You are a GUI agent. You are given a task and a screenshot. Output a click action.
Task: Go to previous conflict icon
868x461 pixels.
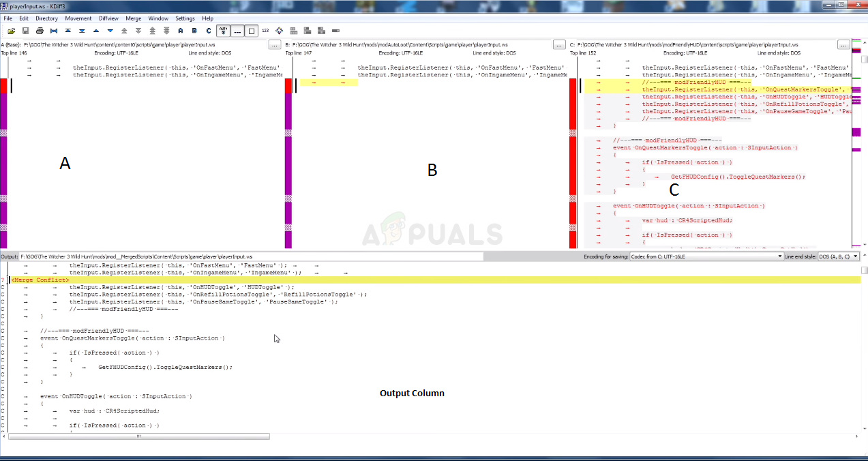click(124, 31)
